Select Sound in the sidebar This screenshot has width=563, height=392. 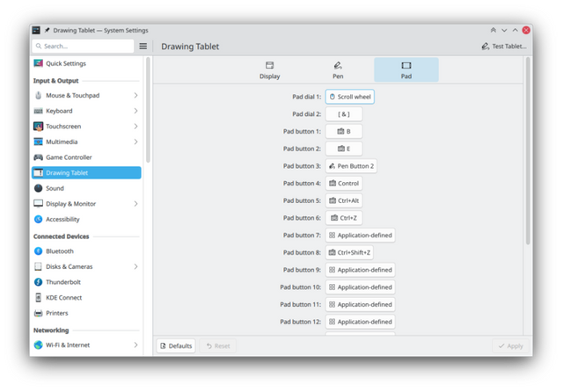86,188
